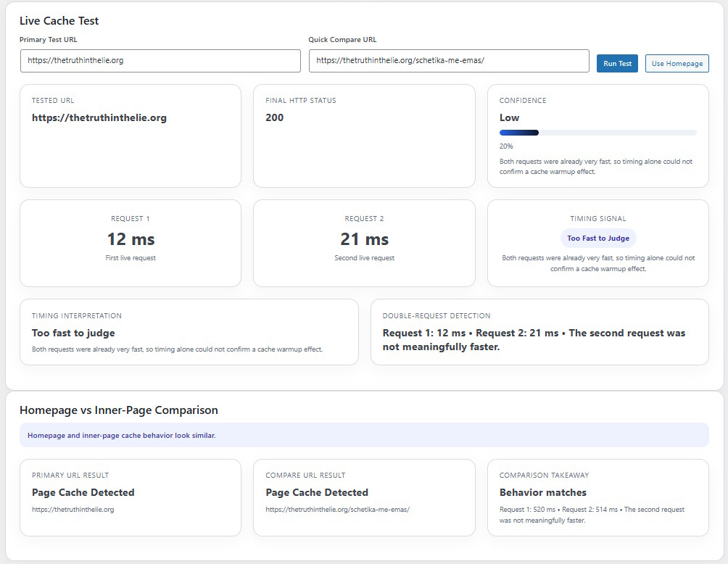
Task: Click the COMPARISON TAKEAWAY card label
Action: pos(544,476)
